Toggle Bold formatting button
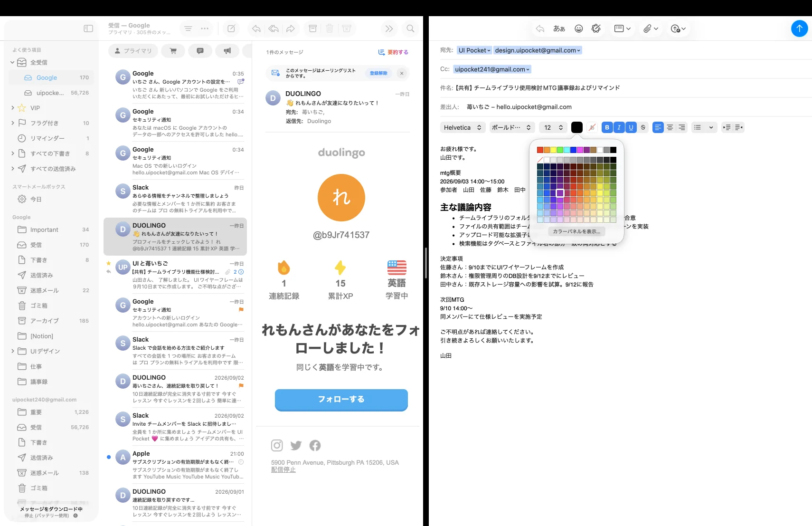This screenshot has width=812, height=526. coord(607,127)
